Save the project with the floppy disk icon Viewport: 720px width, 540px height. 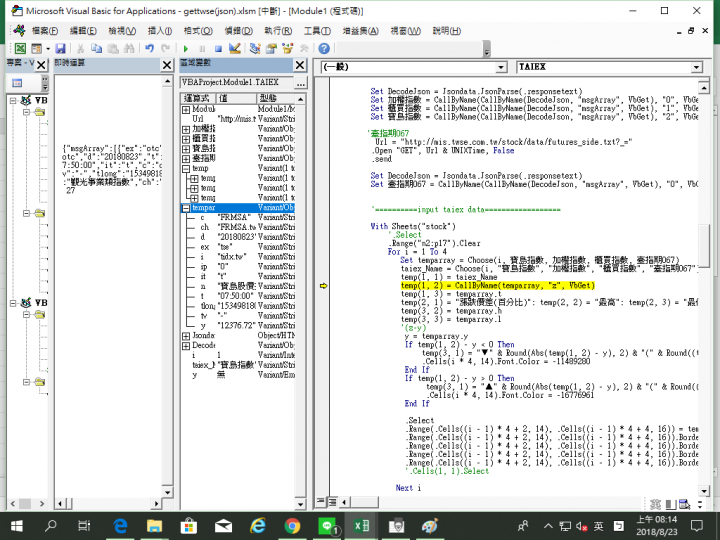tap(60, 48)
